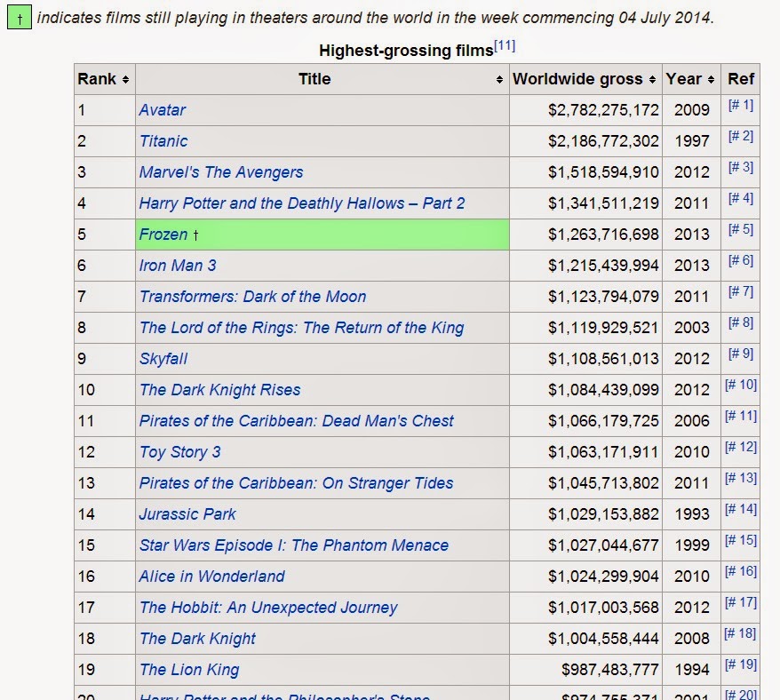Open the Frozen film link
The width and height of the screenshot is (780, 700).
pos(163,235)
